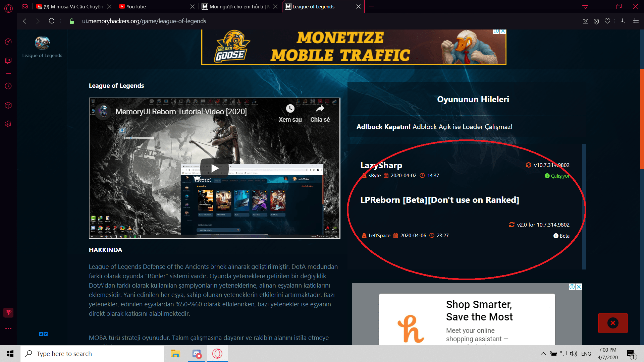
Task: Close the Mọi người cho em hỏi tab
Action: coord(275,6)
